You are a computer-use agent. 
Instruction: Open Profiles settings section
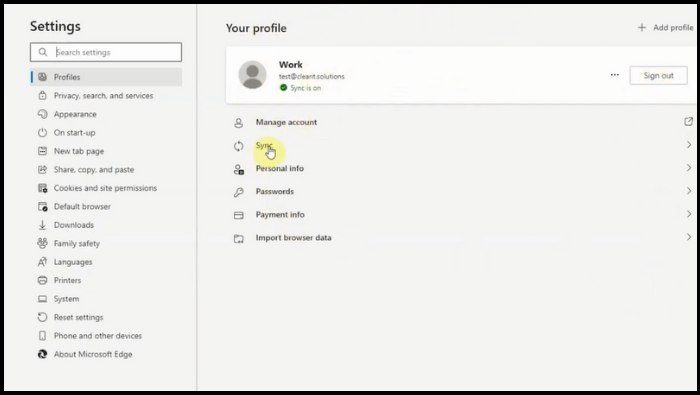[106, 77]
